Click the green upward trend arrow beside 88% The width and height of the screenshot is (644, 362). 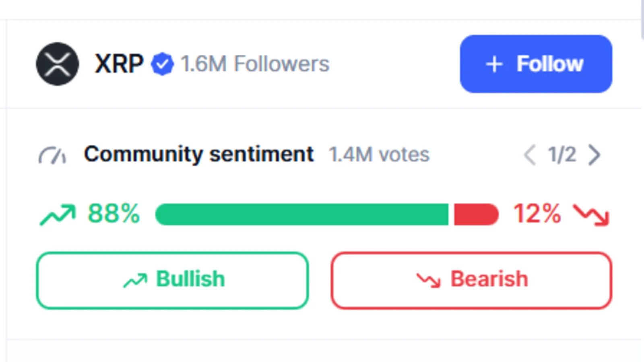click(x=58, y=215)
